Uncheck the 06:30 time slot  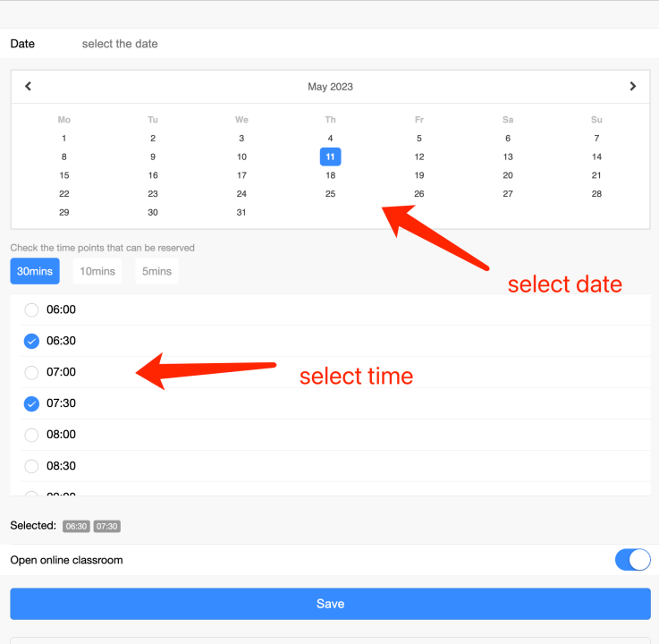point(31,341)
